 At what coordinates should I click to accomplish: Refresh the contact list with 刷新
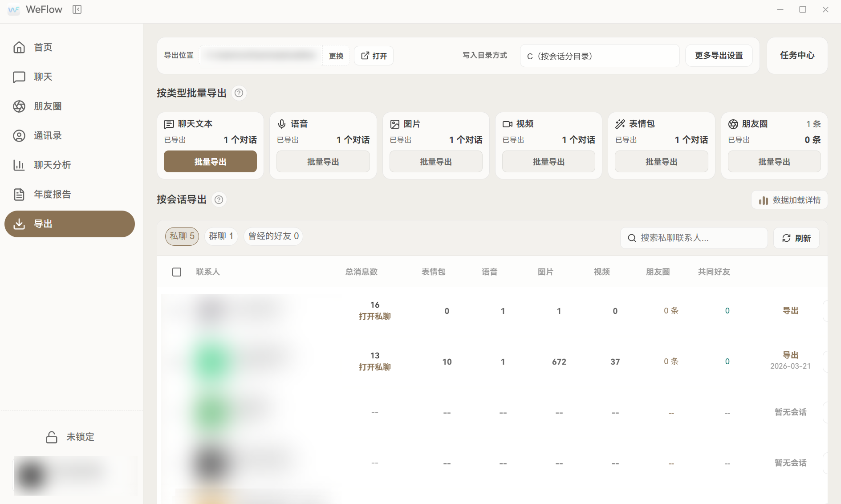point(796,238)
